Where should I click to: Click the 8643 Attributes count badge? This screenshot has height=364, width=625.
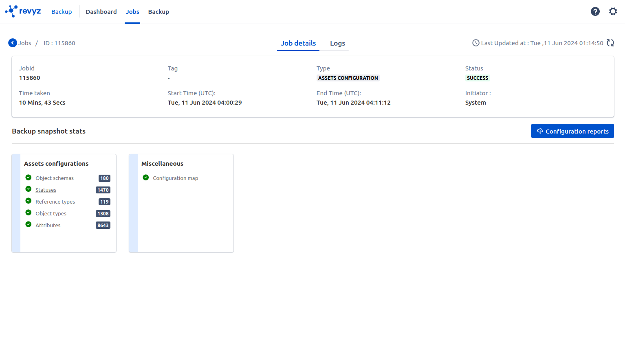[x=103, y=226]
